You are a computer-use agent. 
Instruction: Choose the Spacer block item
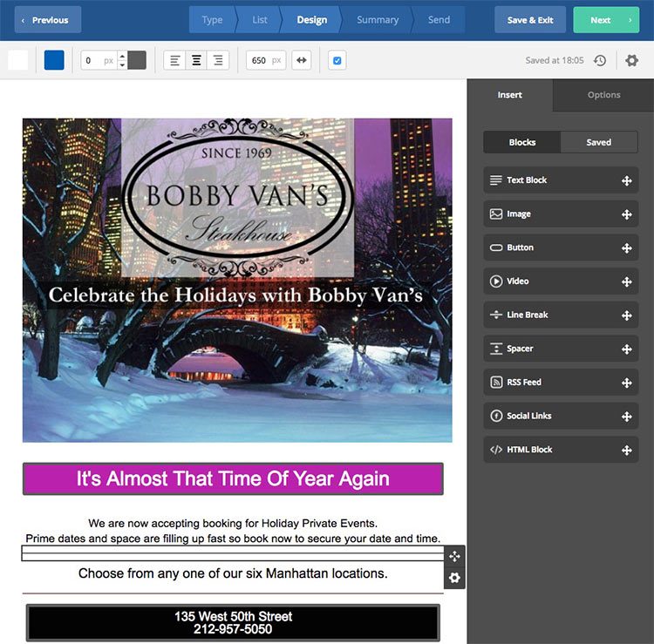click(561, 349)
